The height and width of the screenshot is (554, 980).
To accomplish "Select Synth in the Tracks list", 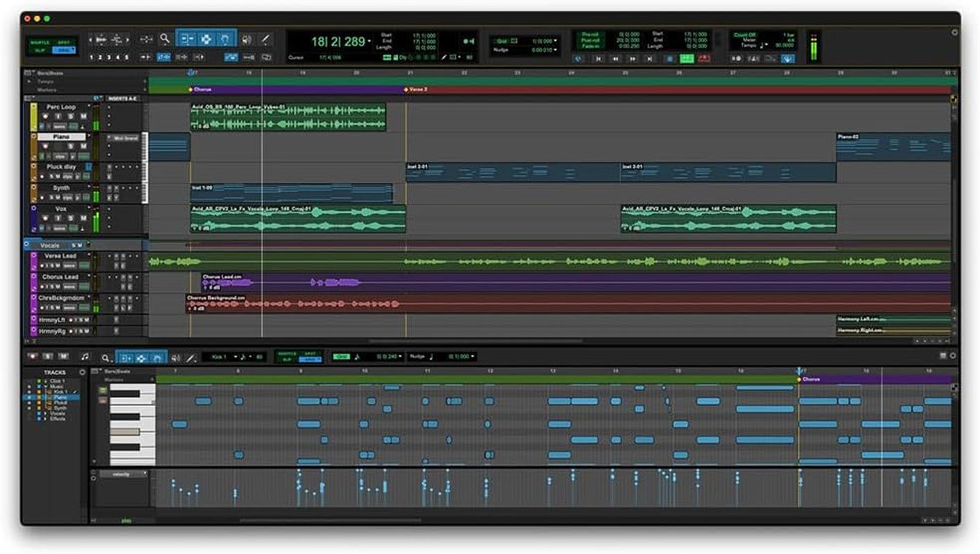I will (60, 408).
